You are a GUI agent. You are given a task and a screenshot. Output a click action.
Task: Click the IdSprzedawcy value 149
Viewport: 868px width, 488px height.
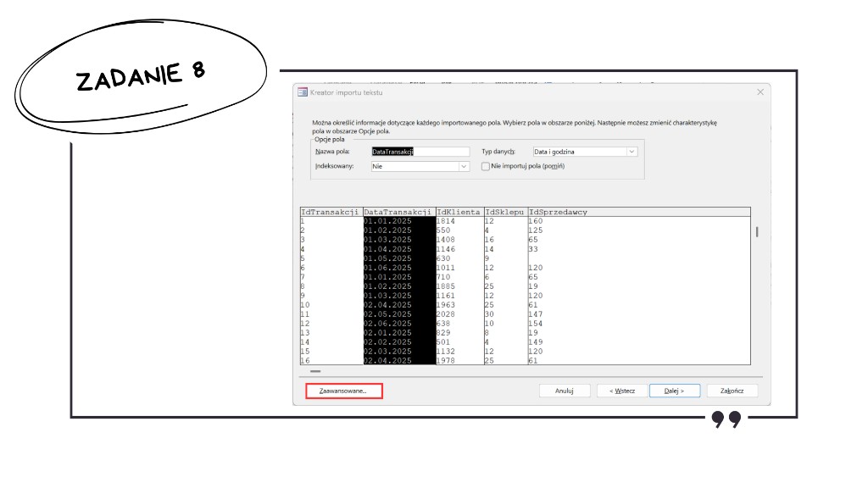[536, 342]
